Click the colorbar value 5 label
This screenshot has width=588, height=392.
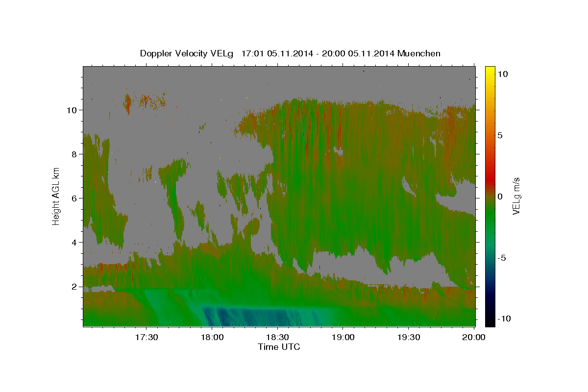500,135
